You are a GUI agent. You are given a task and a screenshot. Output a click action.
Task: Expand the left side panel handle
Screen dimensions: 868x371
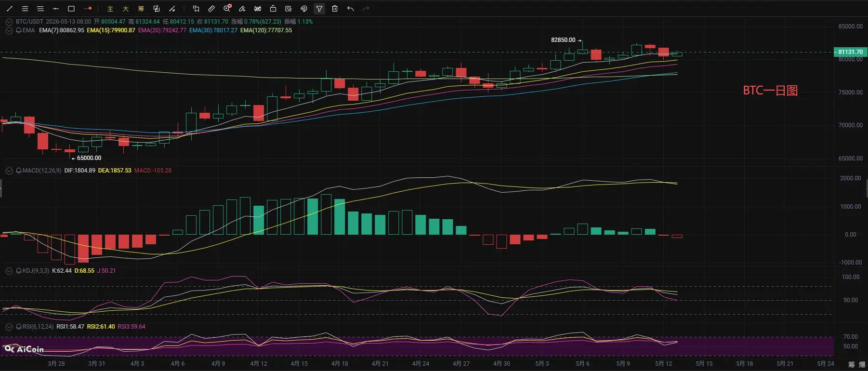pos(1,188)
